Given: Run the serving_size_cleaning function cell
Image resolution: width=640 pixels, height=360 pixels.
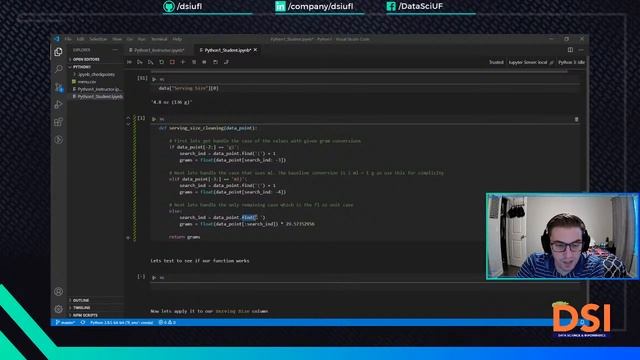Looking at the screenshot, I should pyautogui.click(x=154, y=119).
